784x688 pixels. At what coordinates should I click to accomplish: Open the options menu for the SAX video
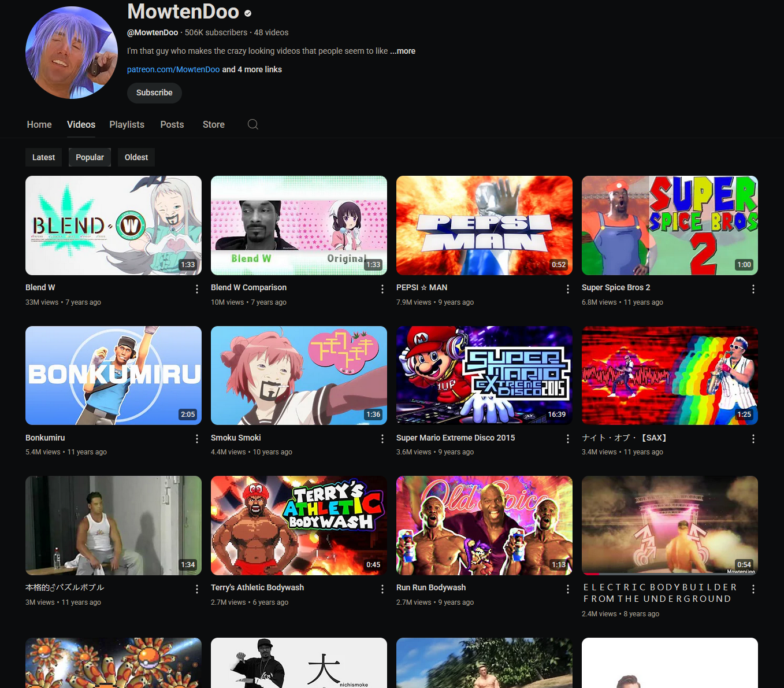pos(753,439)
